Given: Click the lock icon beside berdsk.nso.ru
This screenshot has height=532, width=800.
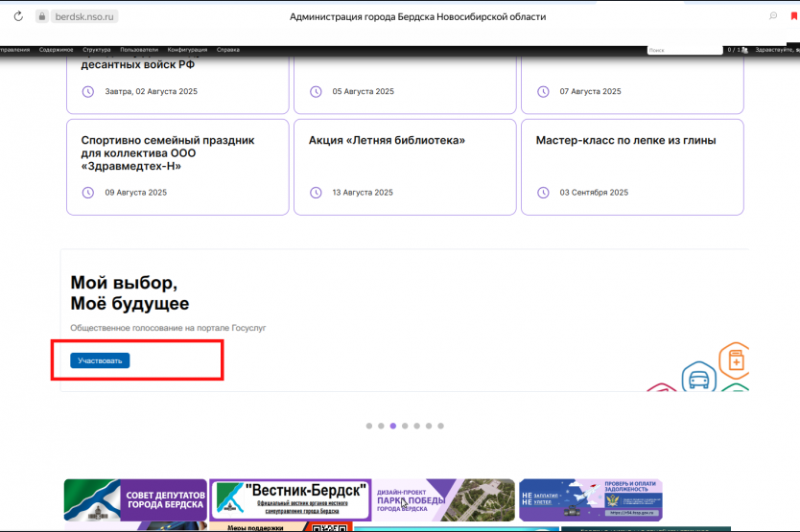Looking at the screenshot, I should [41, 17].
